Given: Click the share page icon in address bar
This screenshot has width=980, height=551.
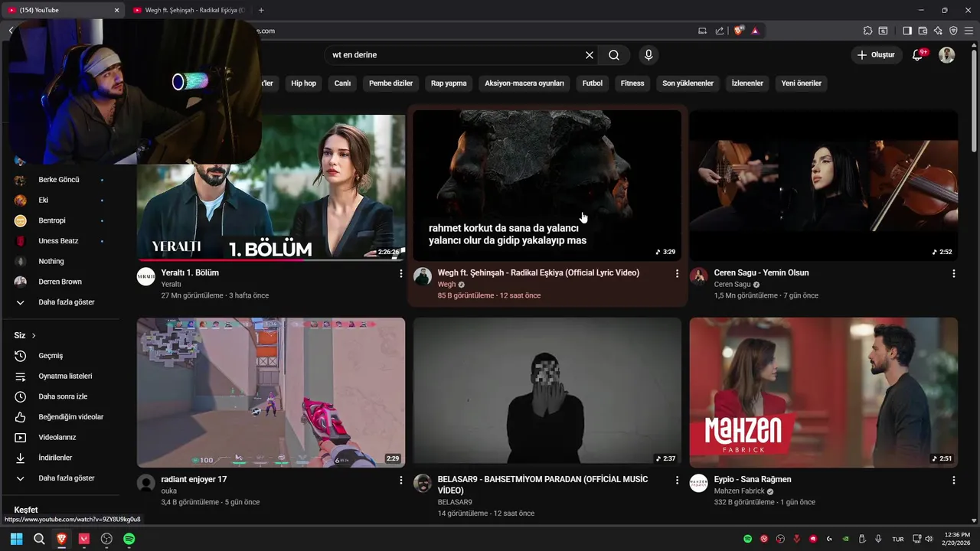Looking at the screenshot, I should (720, 31).
